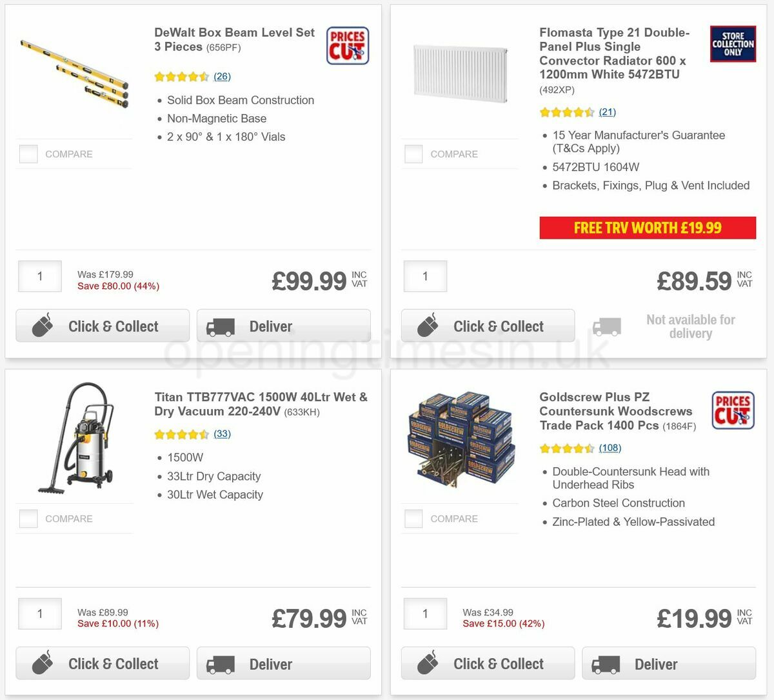
Task: Click the FREE TRV WORTH £19.99 banner
Action: [x=648, y=228]
